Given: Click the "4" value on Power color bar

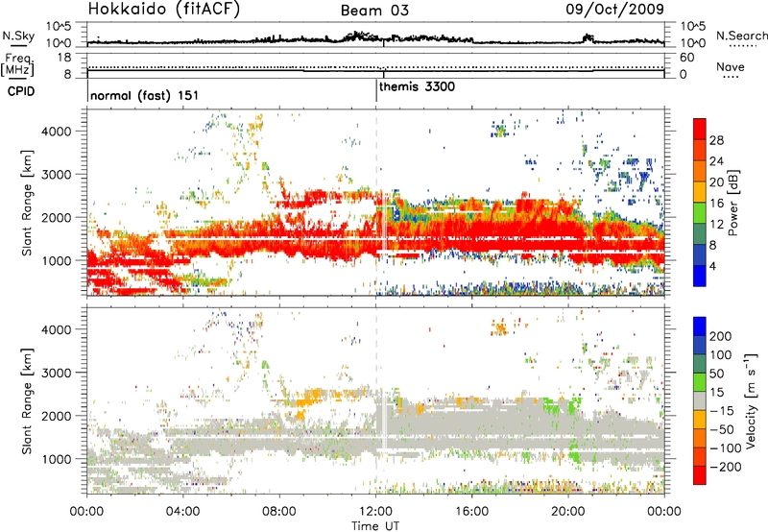Looking at the screenshot, I should click(713, 266).
